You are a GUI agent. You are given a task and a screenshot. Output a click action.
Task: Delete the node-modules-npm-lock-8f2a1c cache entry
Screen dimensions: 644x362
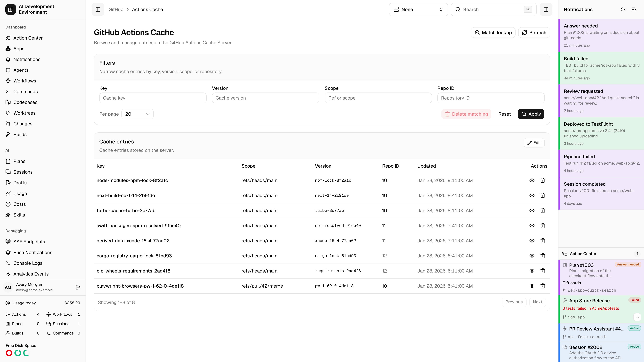(x=543, y=180)
